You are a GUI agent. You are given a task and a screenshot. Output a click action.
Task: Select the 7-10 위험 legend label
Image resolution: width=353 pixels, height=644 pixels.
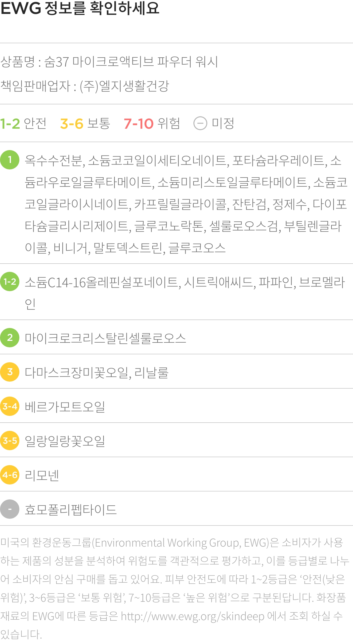point(152,123)
